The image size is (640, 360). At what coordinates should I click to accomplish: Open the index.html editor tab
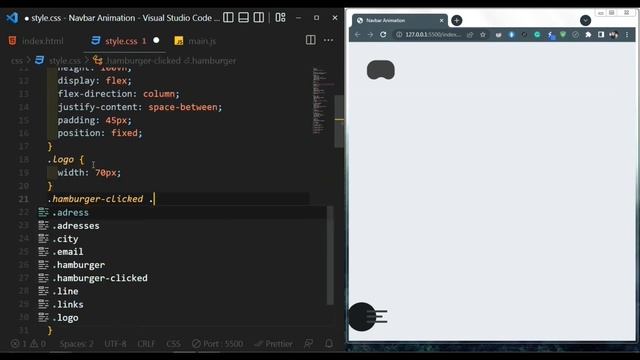(36, 41)
